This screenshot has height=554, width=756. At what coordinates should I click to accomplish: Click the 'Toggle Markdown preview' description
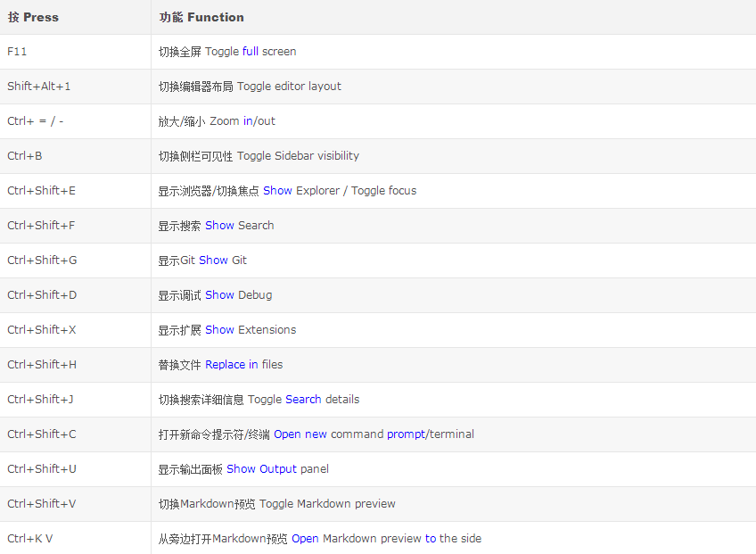[x=327, y=503]
